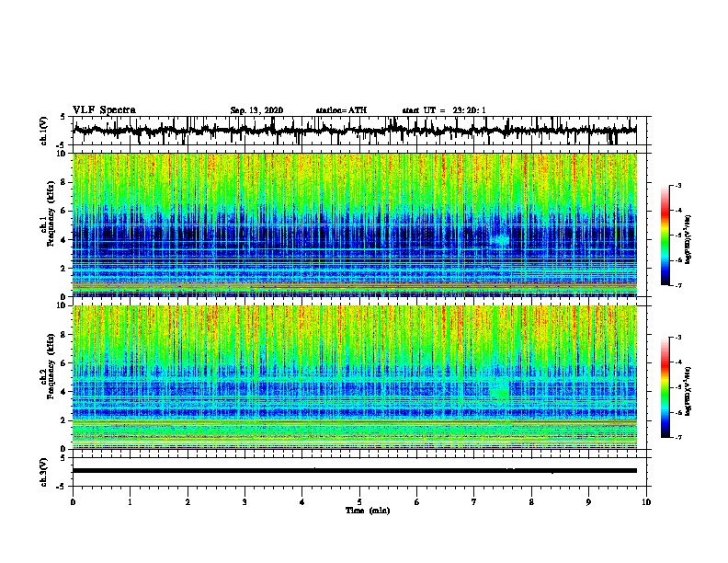728x563 pixels.
Task: Click the ch.3(V) black trace panel
Action: tap(359, 472)
